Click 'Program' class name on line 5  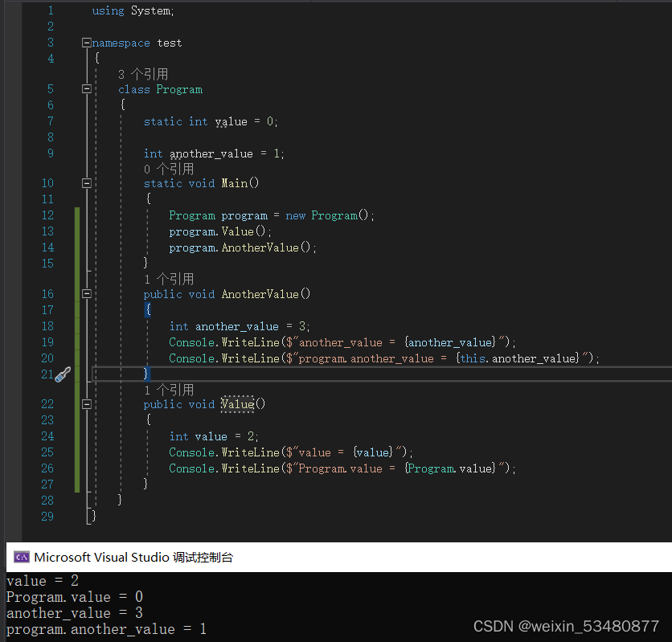pos(179,89)
